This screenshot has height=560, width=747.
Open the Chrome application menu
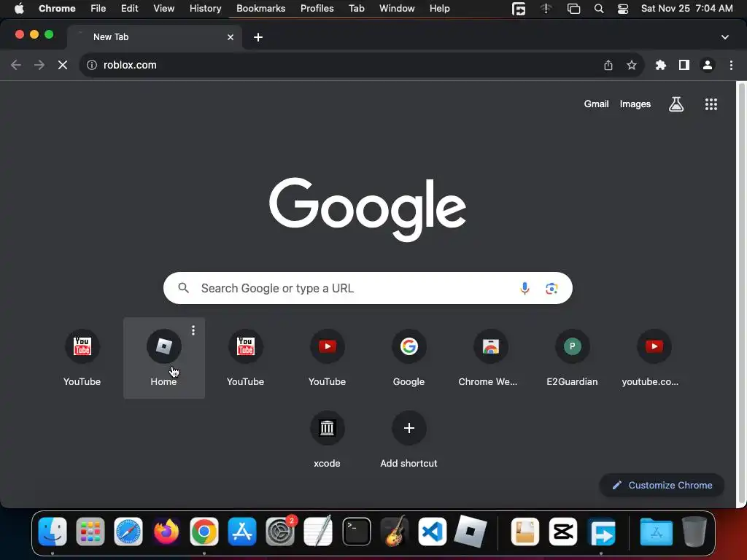[57, 8]
